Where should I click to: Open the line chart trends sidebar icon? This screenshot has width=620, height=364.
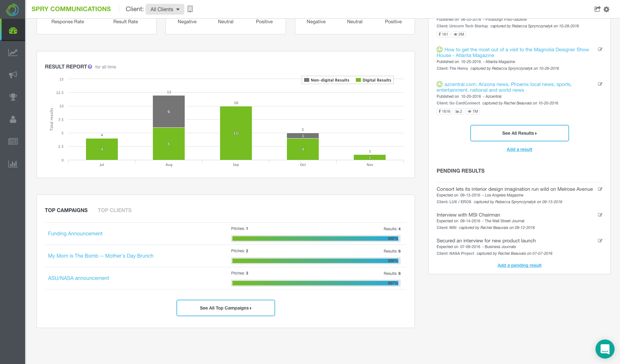click(x=13, y=53)
